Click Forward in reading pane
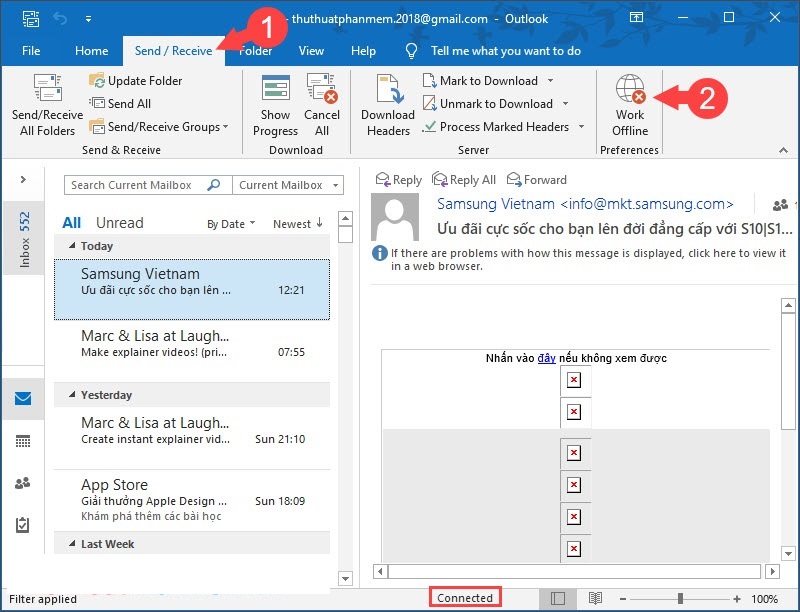The image size is (800, 612). point(537,180)
